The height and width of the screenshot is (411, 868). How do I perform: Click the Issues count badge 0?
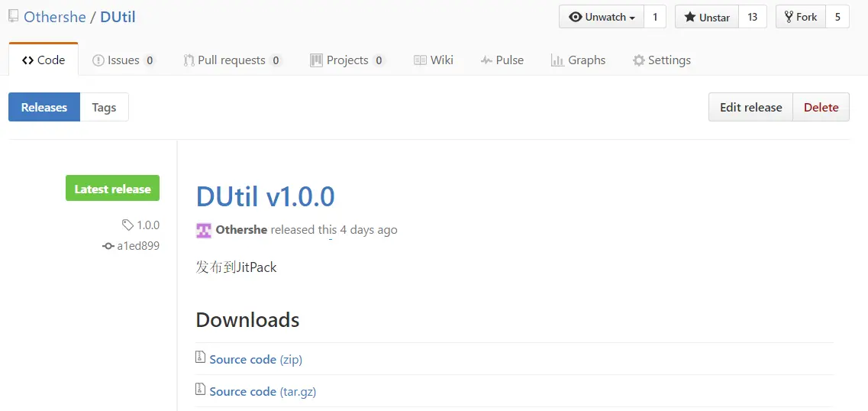click(150, 60)
